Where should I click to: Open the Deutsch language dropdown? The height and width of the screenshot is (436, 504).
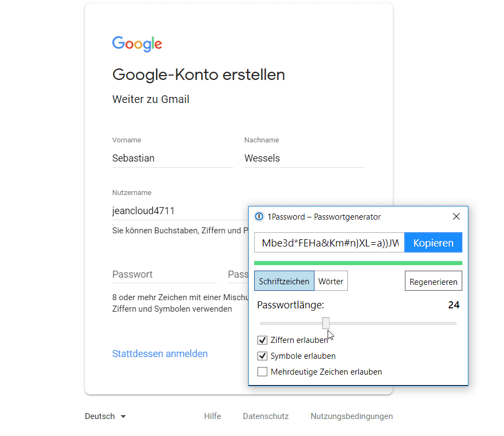tap(105, 416)
